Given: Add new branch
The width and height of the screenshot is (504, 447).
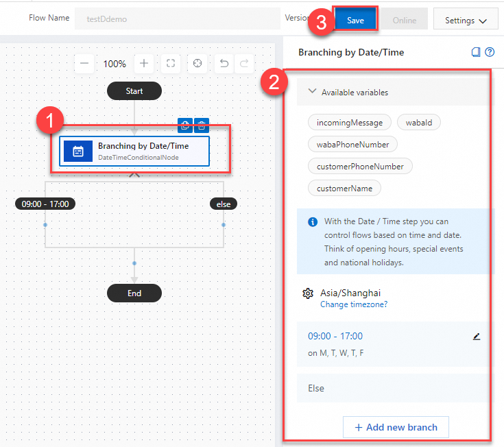Looking at the screenshot, I should click(x=396, y=427).
